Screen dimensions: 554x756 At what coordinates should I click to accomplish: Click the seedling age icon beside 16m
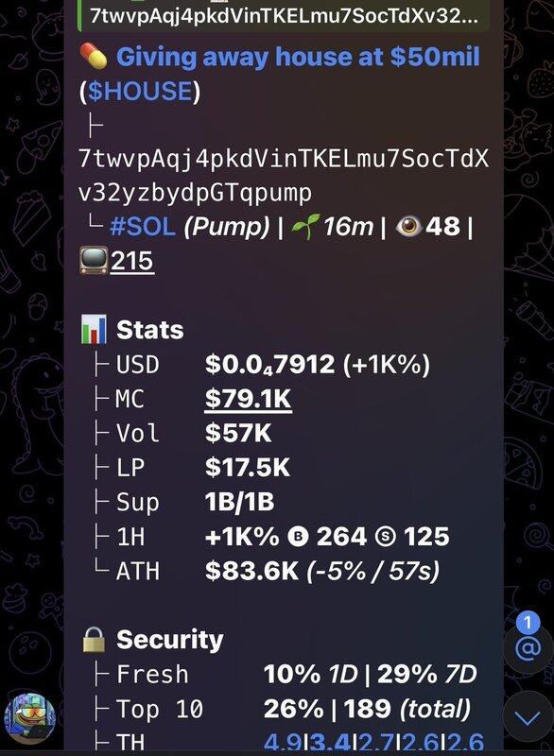coord(305,226)
